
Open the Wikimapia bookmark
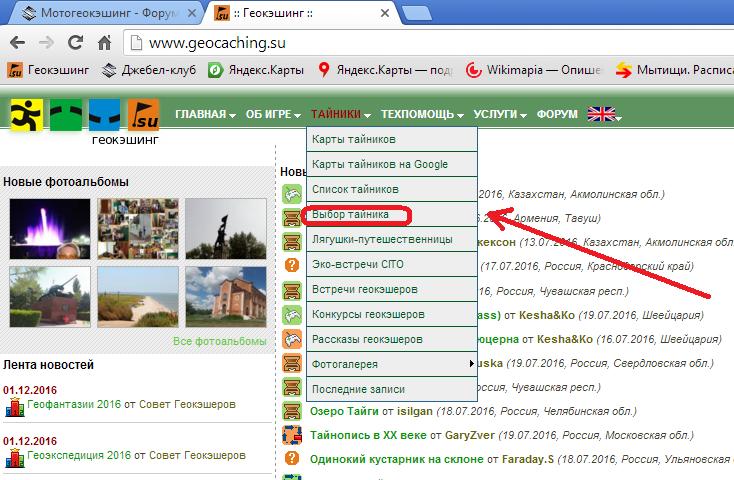(533, 70)
